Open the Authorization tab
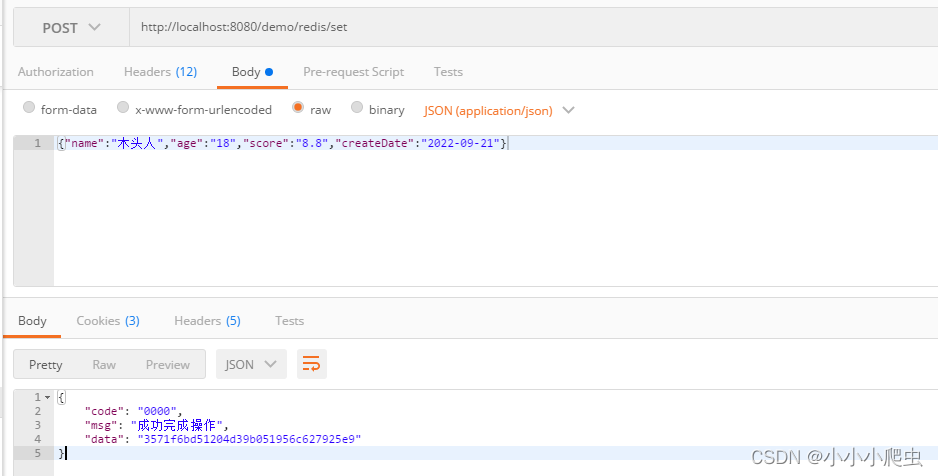The height and width of the screenshot is (476, 938). click(56, 72)
